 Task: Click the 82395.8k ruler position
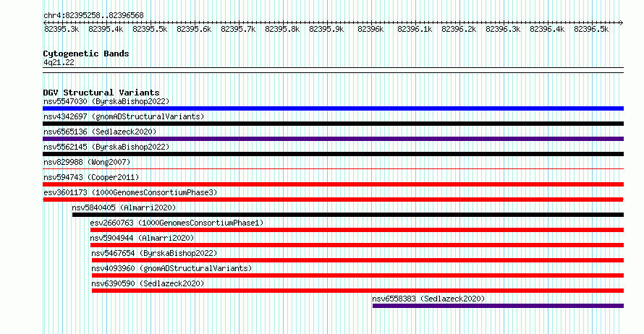pyautogui.click(x=282, y=29)
